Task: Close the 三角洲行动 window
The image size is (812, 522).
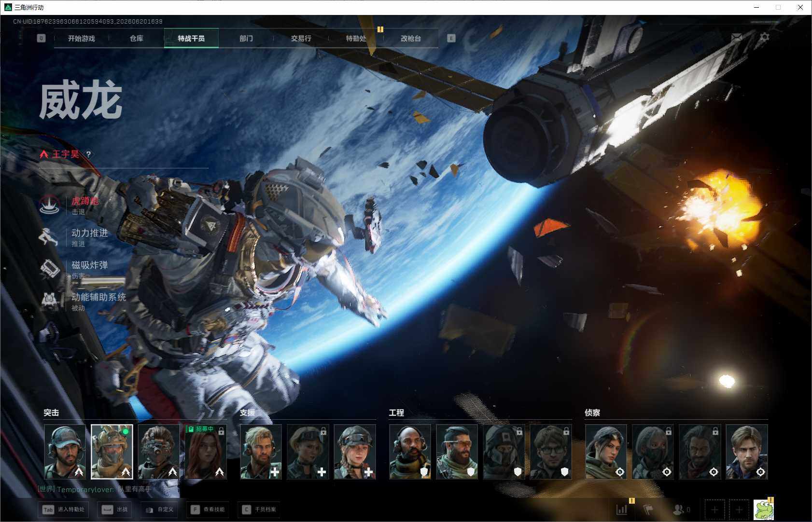Action: click(800, 7)
